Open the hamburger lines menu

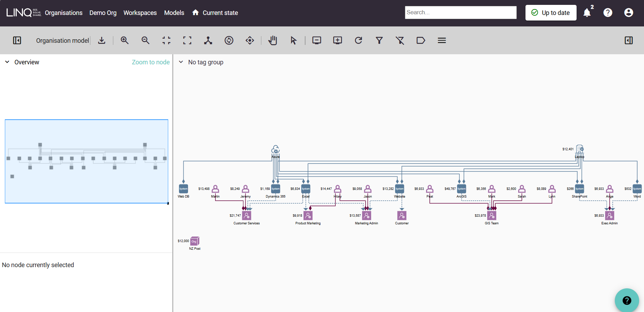click(x=442, y=40)
